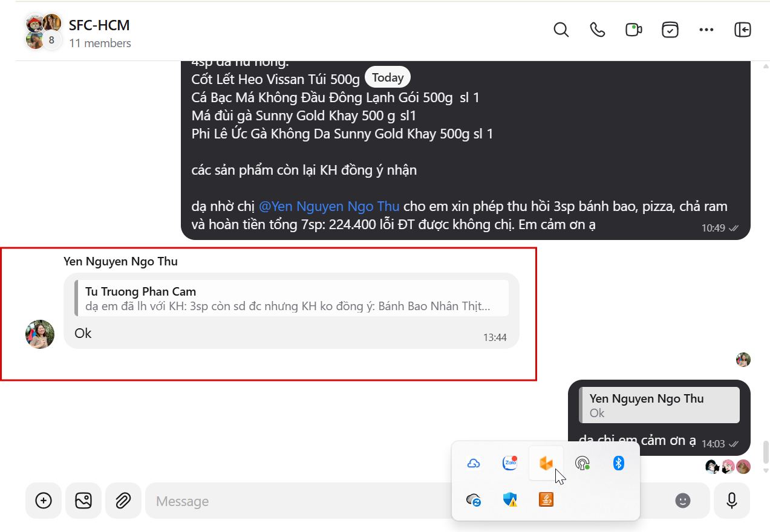Start a video meeting from the header
This screenshot has height=532, width=770.
633,30
